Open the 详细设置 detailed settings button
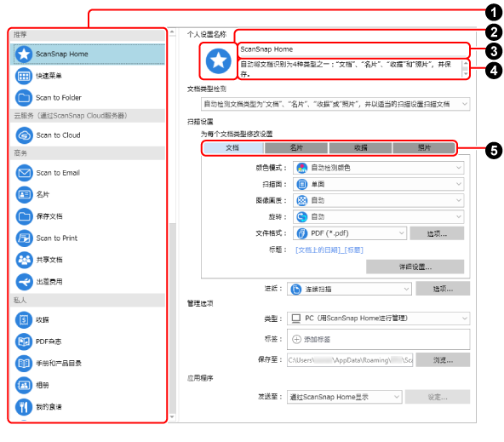This screenshot has height=442, width=504. 415,267
